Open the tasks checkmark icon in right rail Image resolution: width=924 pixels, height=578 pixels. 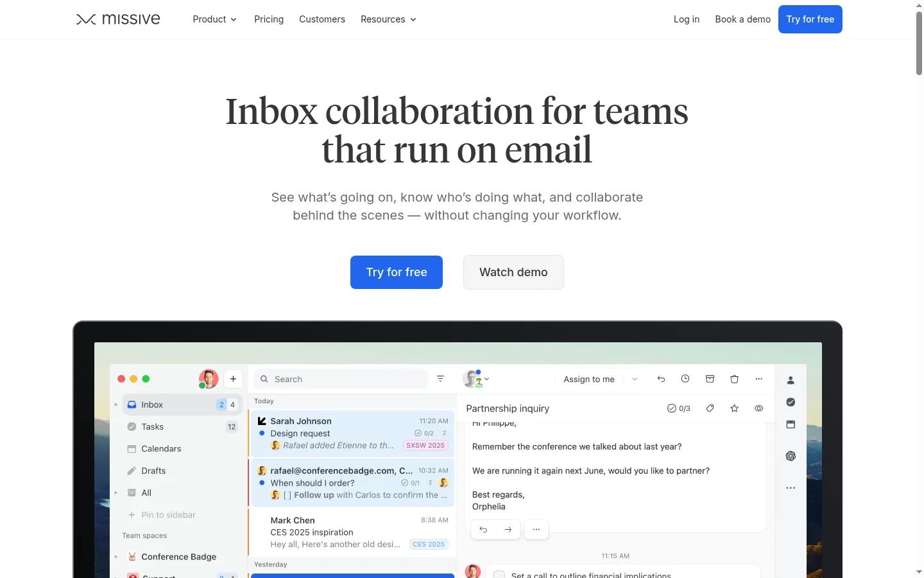[791, 402]
